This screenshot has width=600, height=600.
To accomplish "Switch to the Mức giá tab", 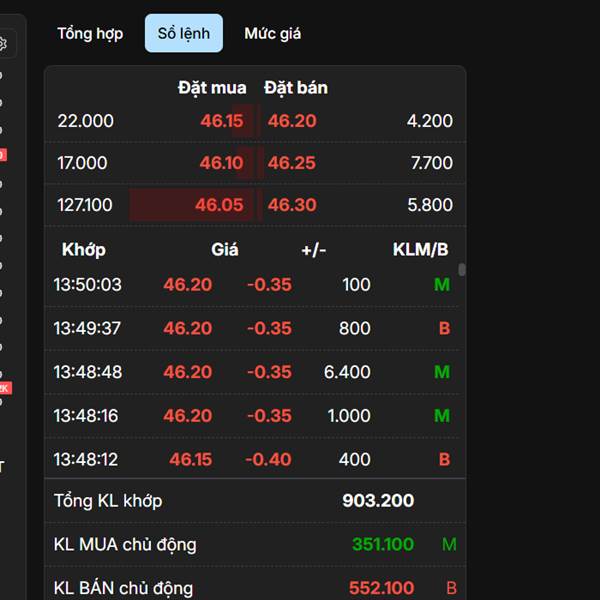I will pos(272,34).
